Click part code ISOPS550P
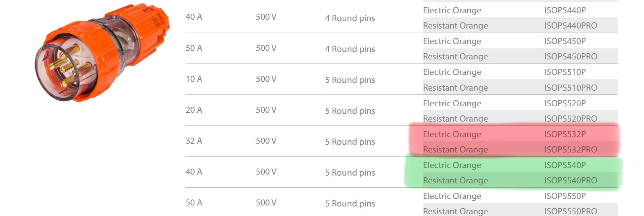Viewport: 644px width, 216px height. (x=565, y=196)
